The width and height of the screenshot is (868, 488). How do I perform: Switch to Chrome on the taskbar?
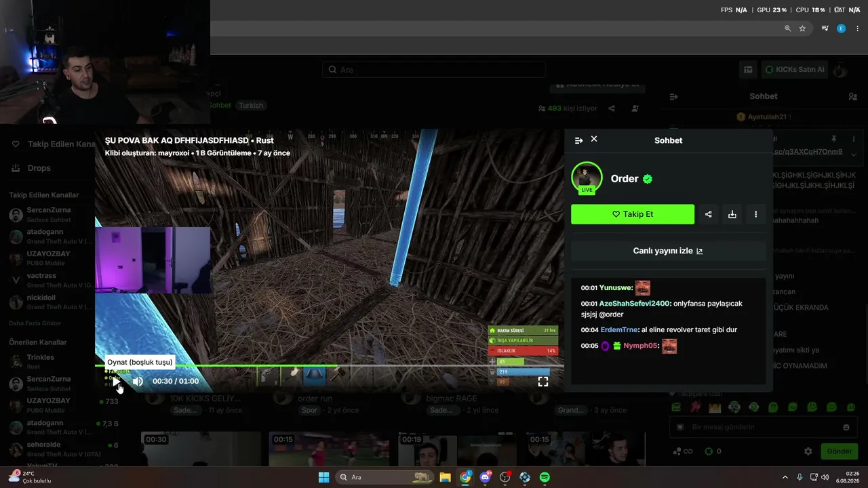click(465, 477)
